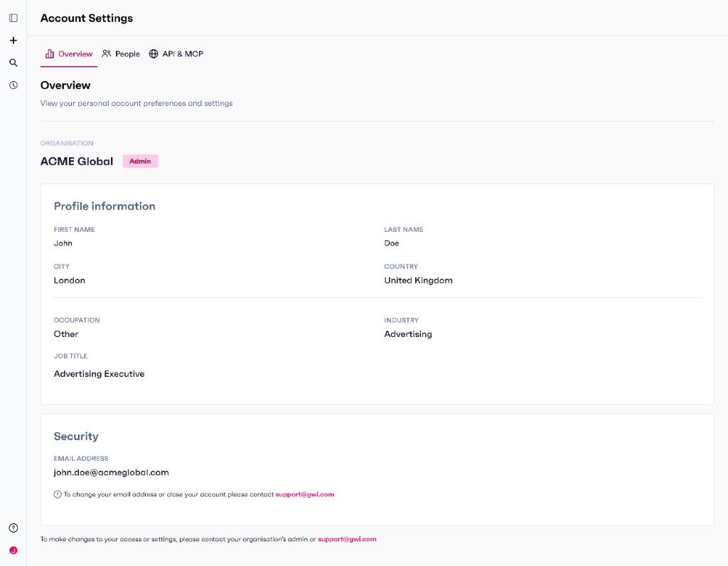728x566 pixels.
Task: Click the personal account preferences description
Action: click(x=136, y=103)
